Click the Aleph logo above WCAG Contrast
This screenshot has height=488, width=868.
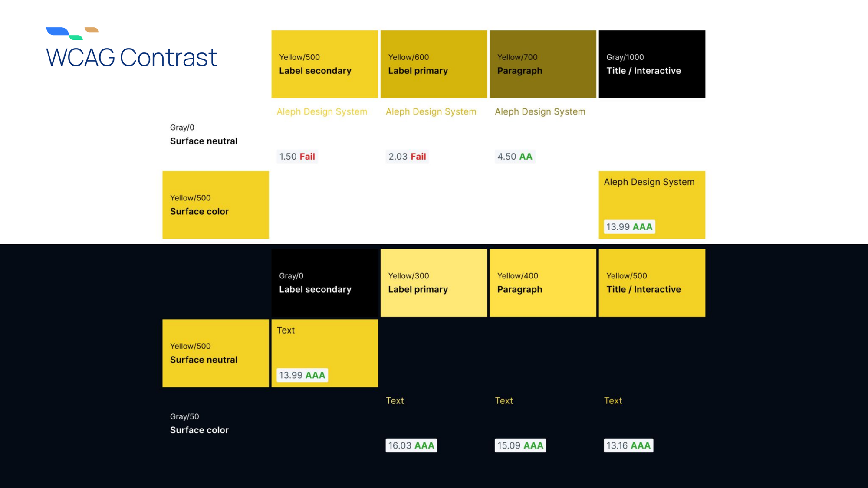[72, 33]
